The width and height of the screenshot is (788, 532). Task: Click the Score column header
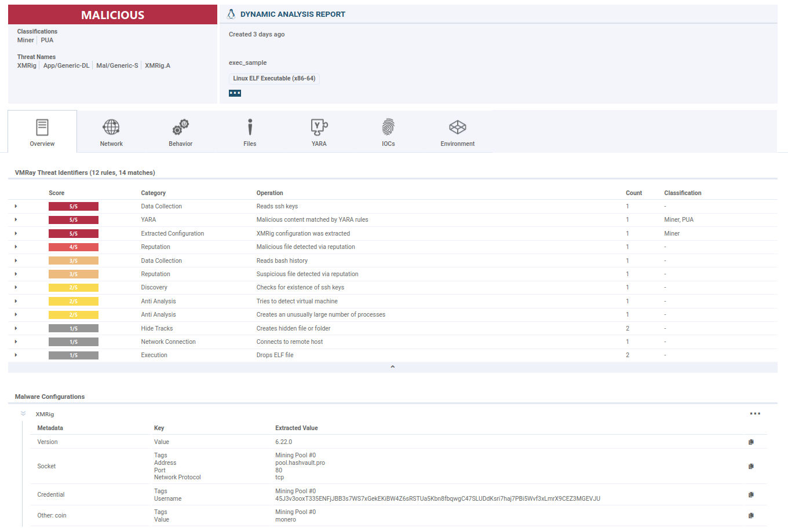pyautogui.click(x=57, y=193)
